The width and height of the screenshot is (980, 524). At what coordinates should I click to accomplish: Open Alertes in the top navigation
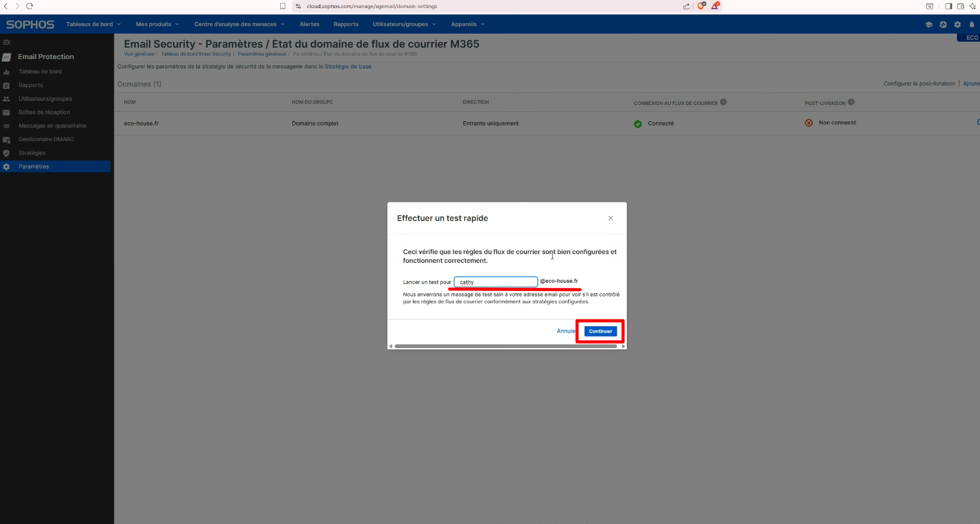[x=310, y=24]
